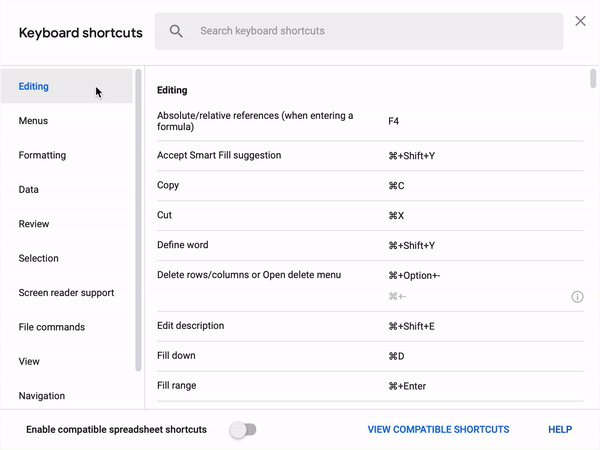The height and width of the screenshot is (450, 600).
Task: Click the Define word entry
Action: click(x=183, y=245)
